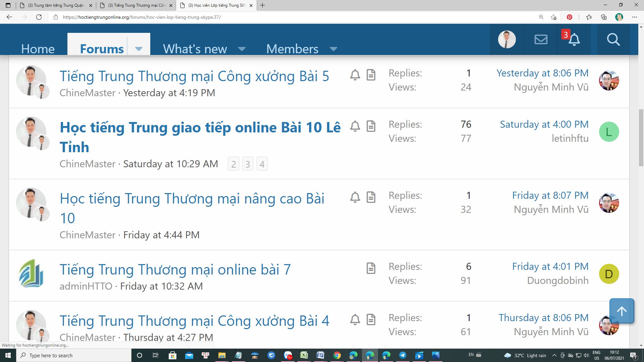The height and width of the screenshot is (362, 644).
Task: Switch to Tiếng Trung Thương mại browser tab
Action: click(137, 5)
